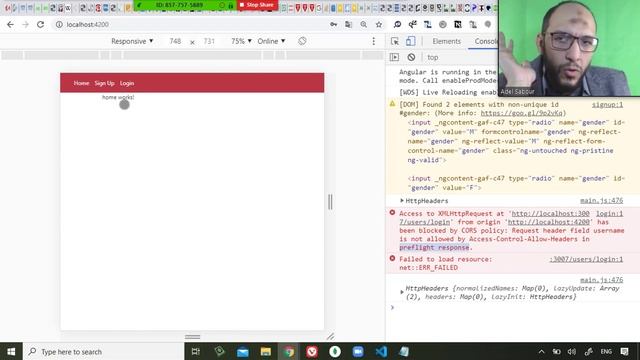Image resolution: width=640 pixels, height=360 pixels.
Task: Click the Type here to search box
Action: [103, 351]
